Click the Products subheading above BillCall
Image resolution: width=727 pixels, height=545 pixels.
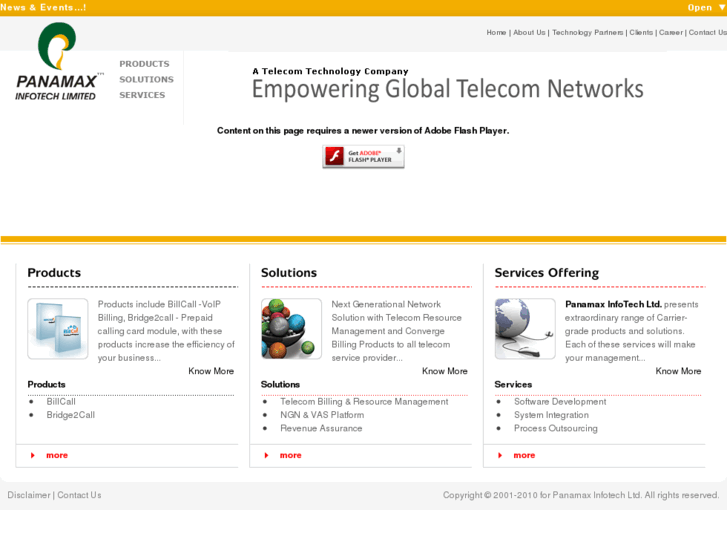click(x=46, y=385)
